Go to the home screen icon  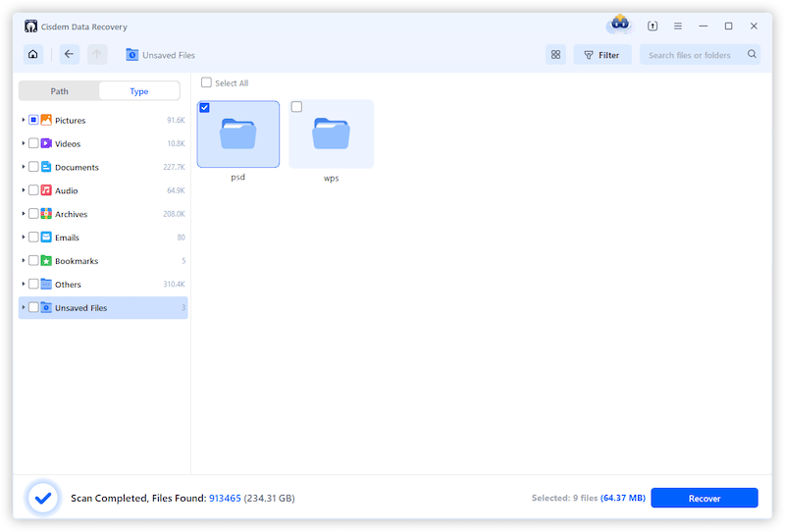click(33, 55)
